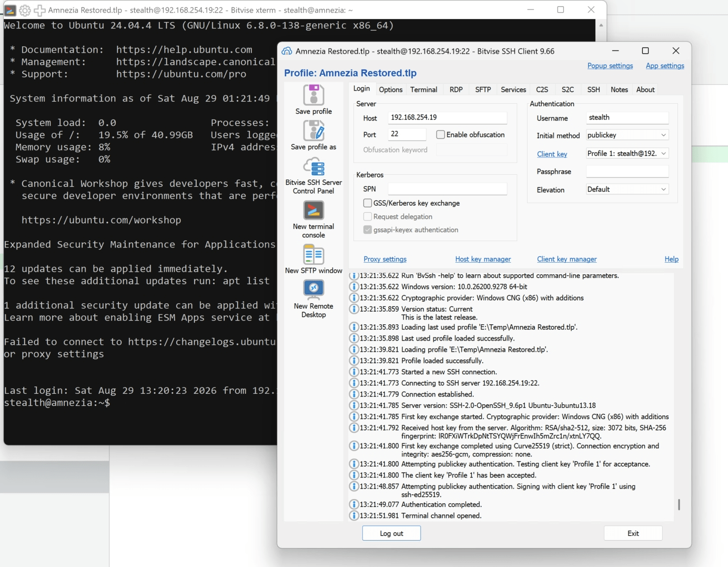Click the cross-shaped icon beside xterm gear
The width and height of the screenshot is (728, 567).
[x=39, y=10]
